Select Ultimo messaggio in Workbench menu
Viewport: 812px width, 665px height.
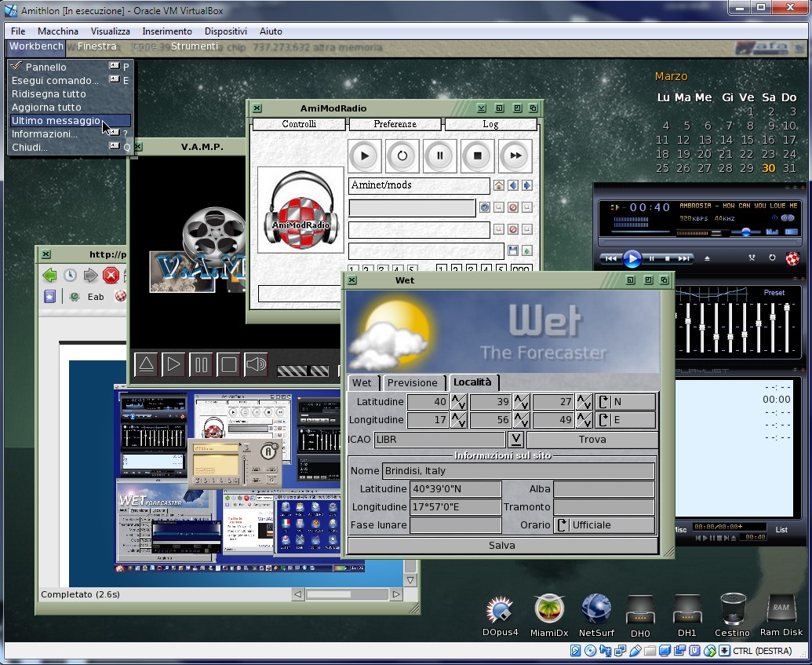pyautogui.click(x=56, y=121)
